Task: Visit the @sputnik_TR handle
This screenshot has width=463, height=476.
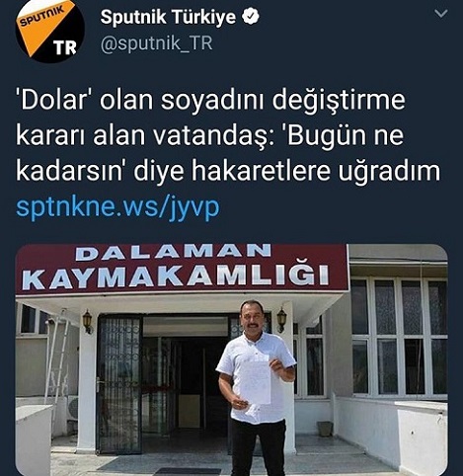Action: pyautogui.click(x=156, y=43)
